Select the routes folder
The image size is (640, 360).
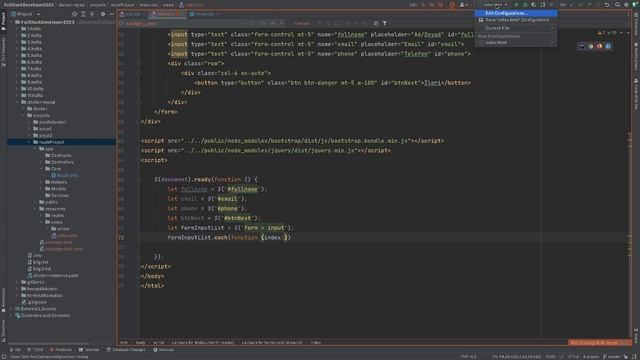[55, 216]
